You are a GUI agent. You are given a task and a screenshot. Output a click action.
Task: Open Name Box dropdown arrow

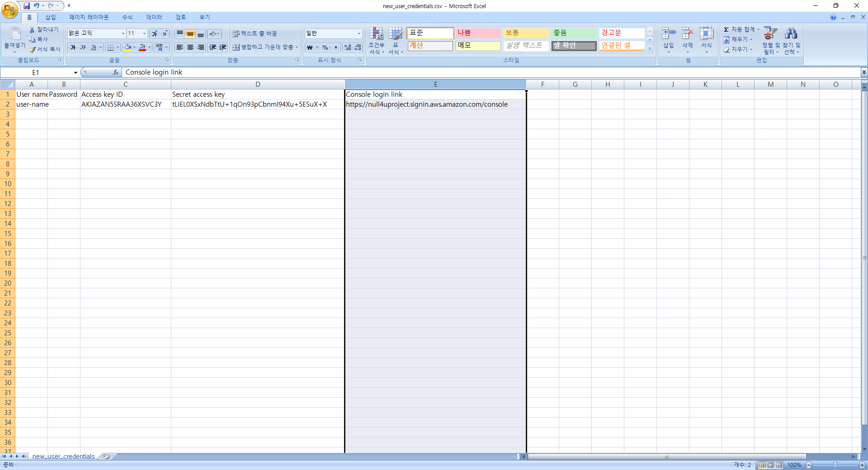[x=75, y=72]
